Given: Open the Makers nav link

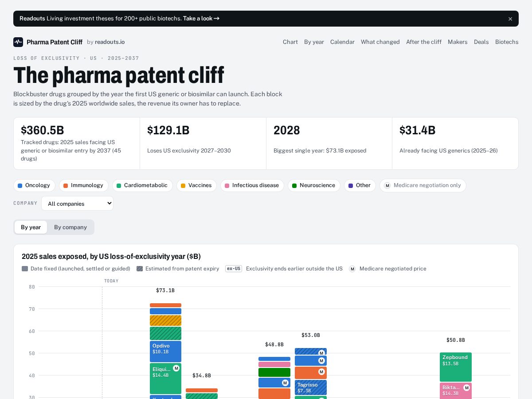Looking at the screenshot, I should coord(458,42).
